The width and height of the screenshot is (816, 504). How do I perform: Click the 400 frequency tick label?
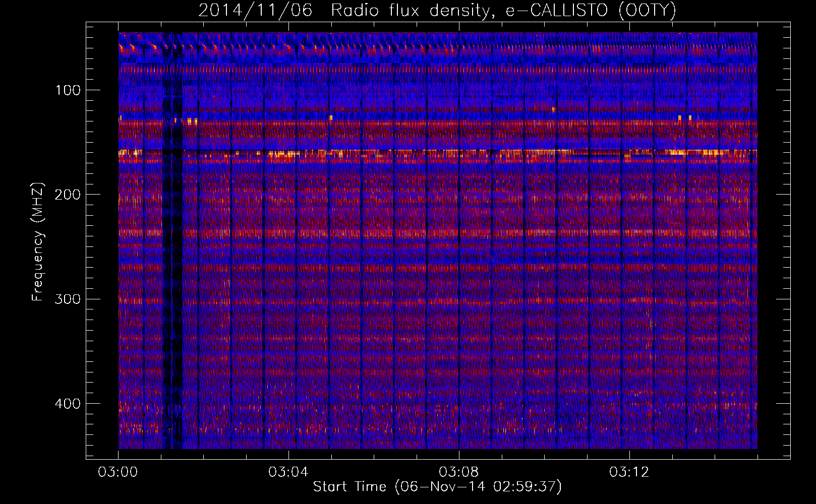[68, 404]
